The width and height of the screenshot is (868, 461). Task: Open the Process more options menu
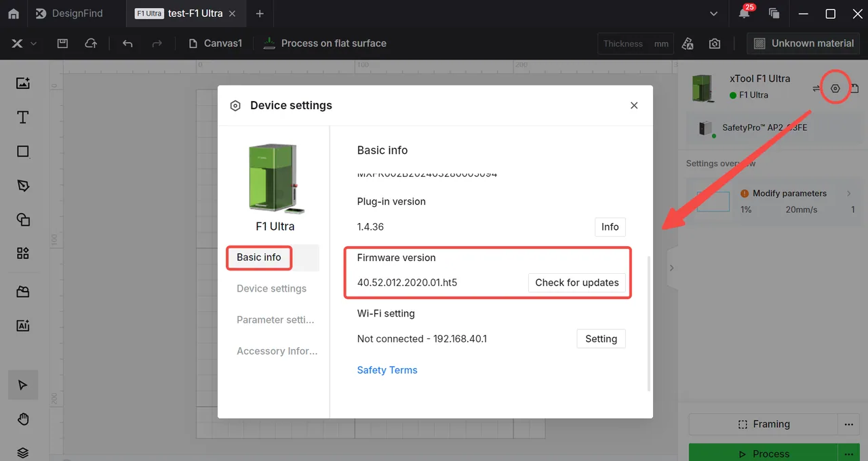(x=848, y=453)
